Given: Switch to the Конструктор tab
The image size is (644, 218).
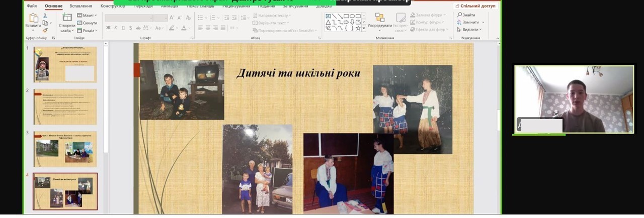Looking at the screenshot, I should [x=113, y=6].
